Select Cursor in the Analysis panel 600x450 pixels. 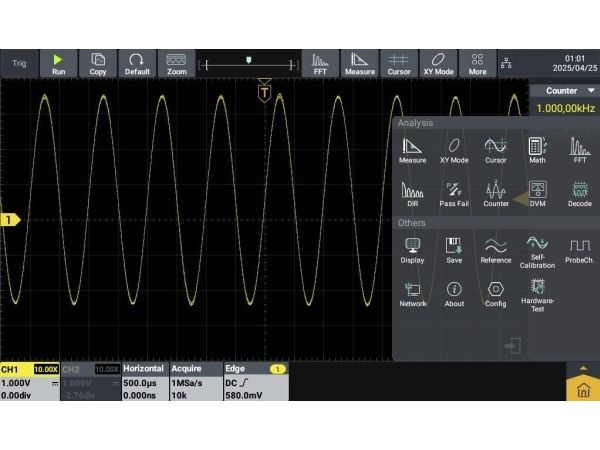coord(496,151)
